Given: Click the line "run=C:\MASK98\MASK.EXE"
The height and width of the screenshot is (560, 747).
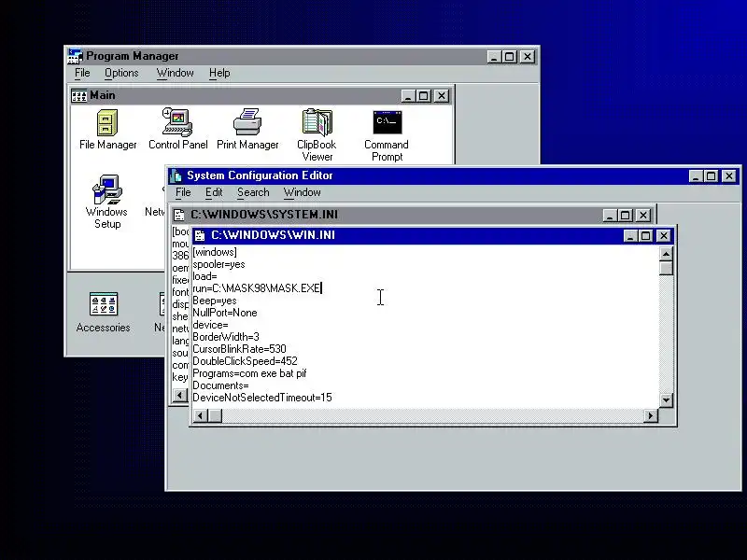Looking at the screenshot, I should click(x=257, y=288).
